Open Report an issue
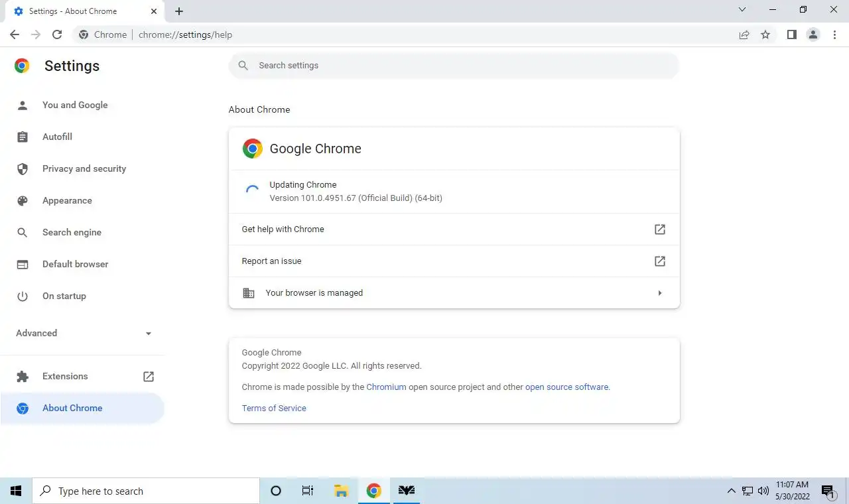 pyautogui.click(x=454, y=261)
